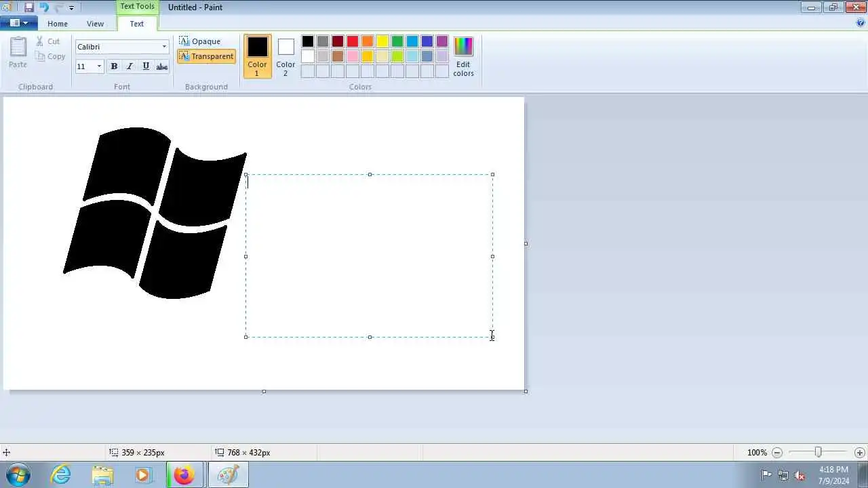Click the zoom in plus button

click(x=860, y=452)
